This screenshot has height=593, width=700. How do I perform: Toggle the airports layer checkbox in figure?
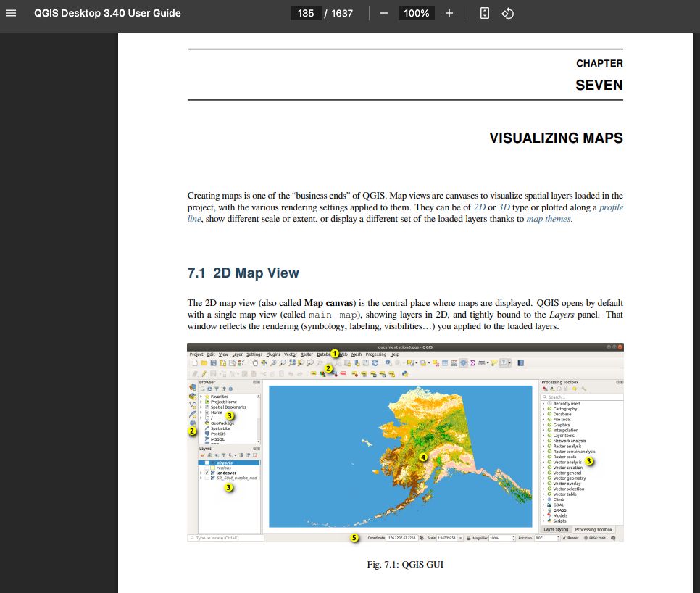coord(207,463)
